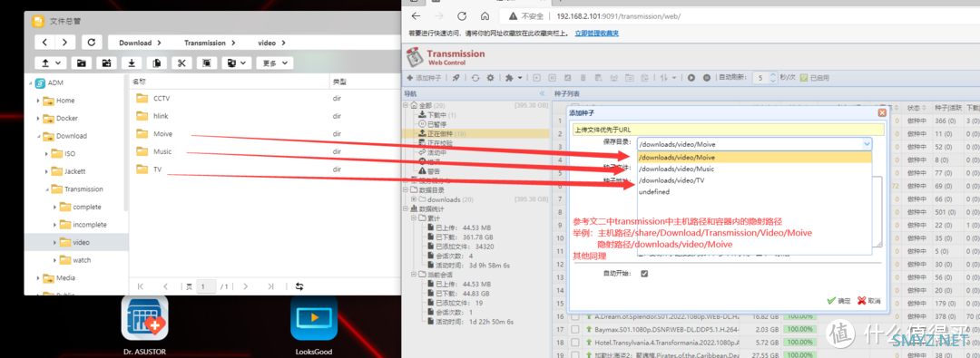The image size is (980, 358).
Task: Check row 17 Baymax torrent checkbox
Action: (x=575, y=330)
